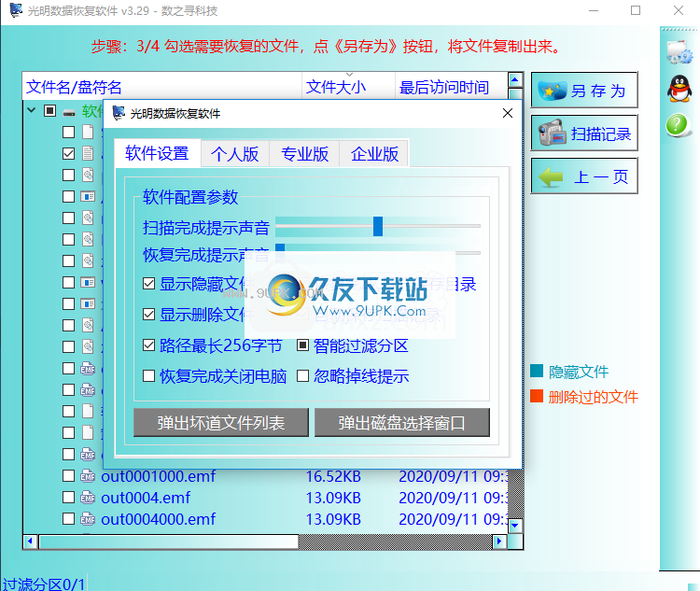The image size is (700, 591).
Task: Click the horizontal scrollbar thumb
Action: (169, 542)
